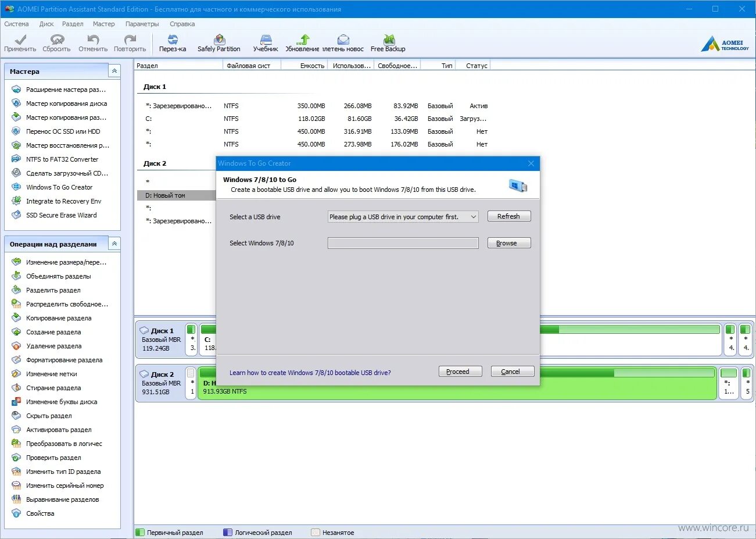Click the Discard (Сбросить) toolbar icon
This screenshot has height=539, width=756.
click(x=56, y=43)
